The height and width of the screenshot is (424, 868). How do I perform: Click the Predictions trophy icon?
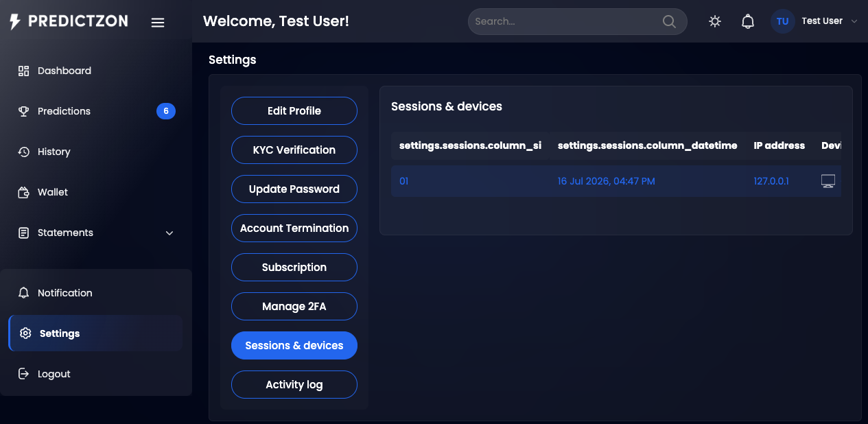[23, 111]
